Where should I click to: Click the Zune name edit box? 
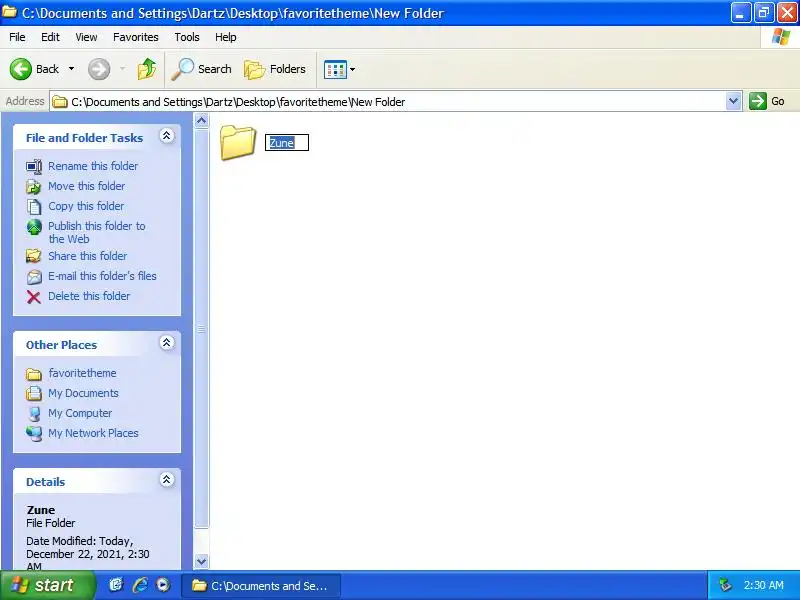287,142
